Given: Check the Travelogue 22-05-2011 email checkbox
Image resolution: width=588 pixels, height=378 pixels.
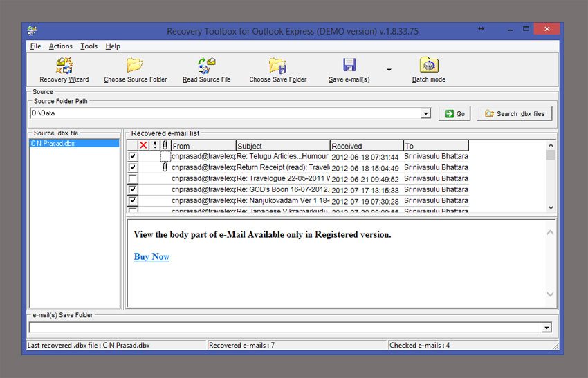Looking at the screenshot, I should pyautogui.click(x=132, y=178).
